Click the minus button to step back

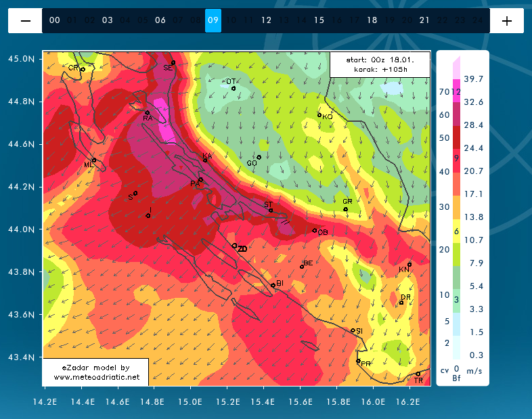(x=25, y=20)
